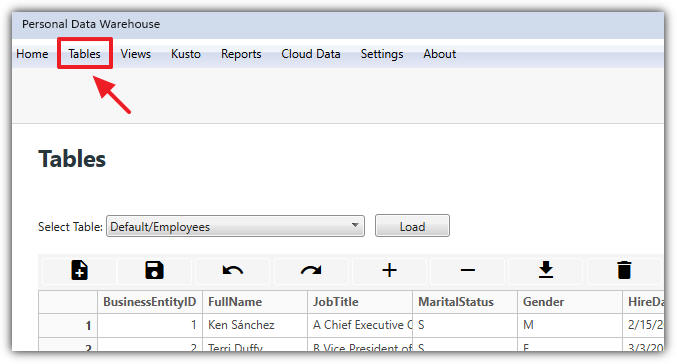This screenshot has height=364, width=677.
Task: Click the row 1 header cell
Action: (68, 325)
